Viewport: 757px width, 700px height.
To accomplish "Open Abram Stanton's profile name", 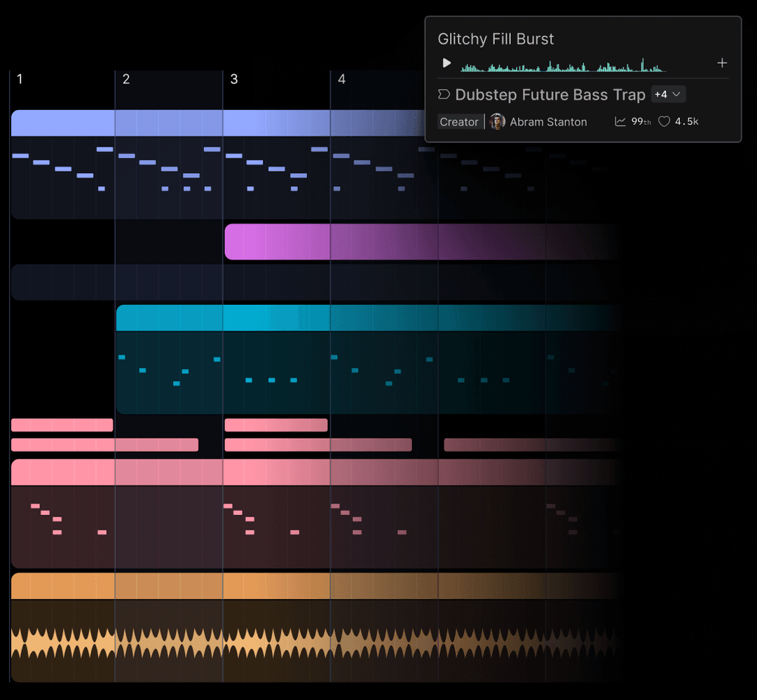I will tap(548, 121).
